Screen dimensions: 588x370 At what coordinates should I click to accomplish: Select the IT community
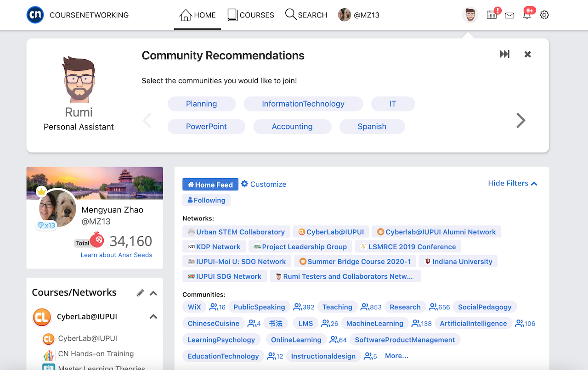pyautogui.click(x=393, y=104)
